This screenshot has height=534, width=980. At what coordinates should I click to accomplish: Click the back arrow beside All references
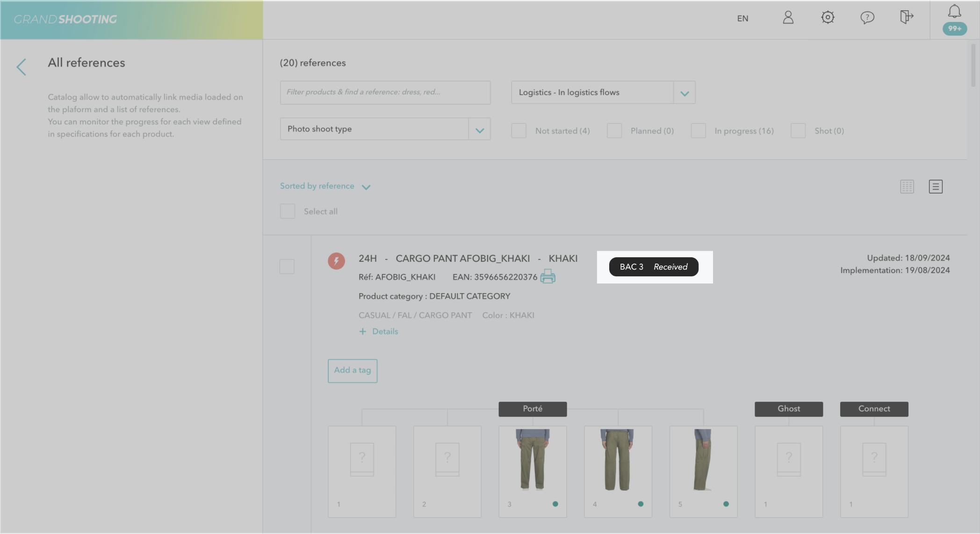coord(21,67)
